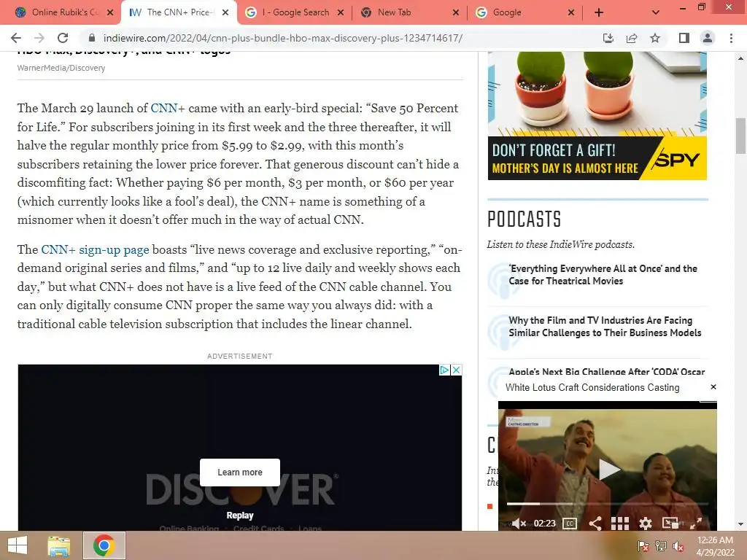Toggle the video picture-in-picture mode
The width and height of the screenshot is (747, 560).
pyautogui.click(x=670, y=523)
